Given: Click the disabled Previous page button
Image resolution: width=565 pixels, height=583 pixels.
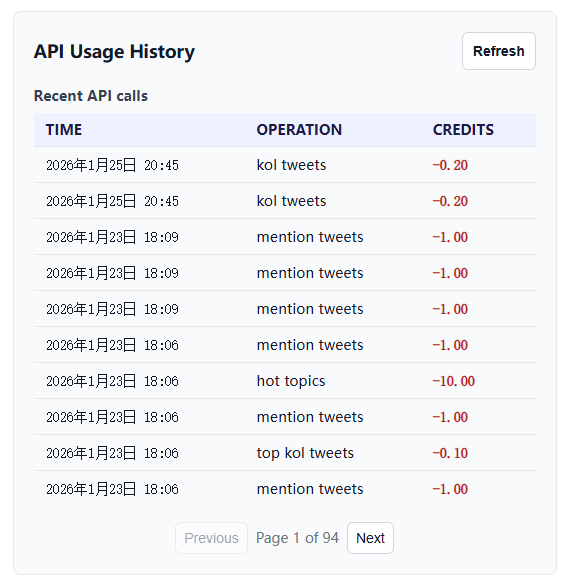Looking at the screenshot, I should [212, 538].
